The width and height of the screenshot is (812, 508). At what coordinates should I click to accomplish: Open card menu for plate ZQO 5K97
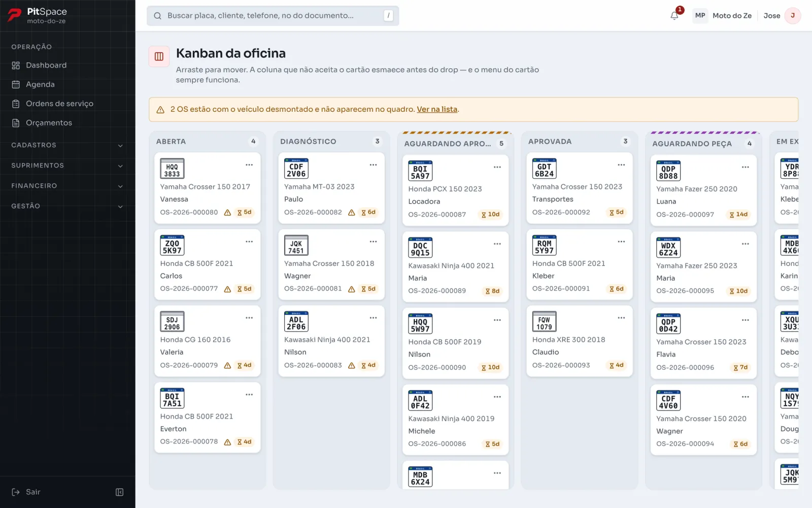249,242
